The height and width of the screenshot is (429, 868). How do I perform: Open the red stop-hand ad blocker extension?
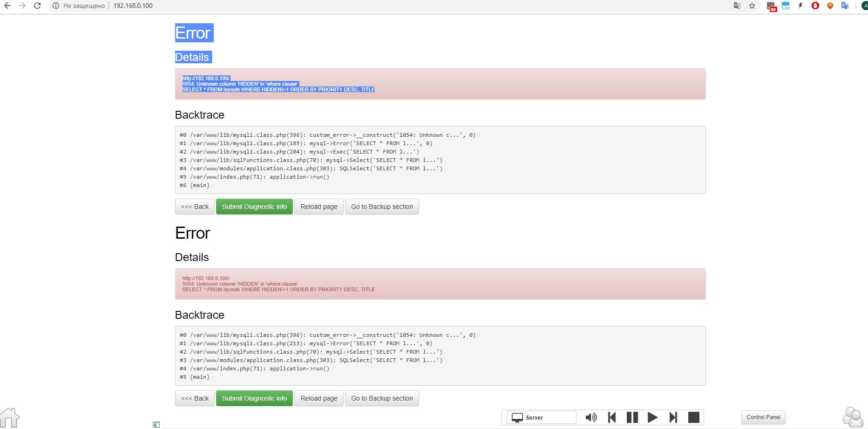pos(815,6)
